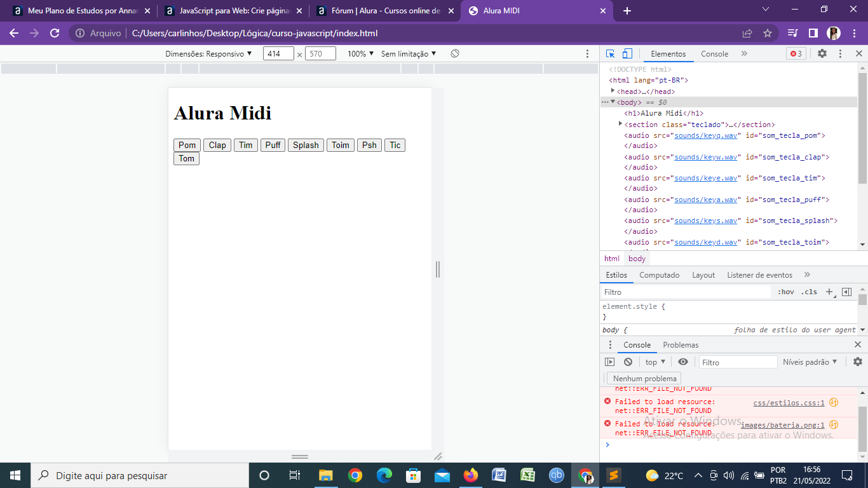The width and height of the screenshot is (868, 488).
Task: Open Chrome main three-dot menu
Action: (855, 34)
